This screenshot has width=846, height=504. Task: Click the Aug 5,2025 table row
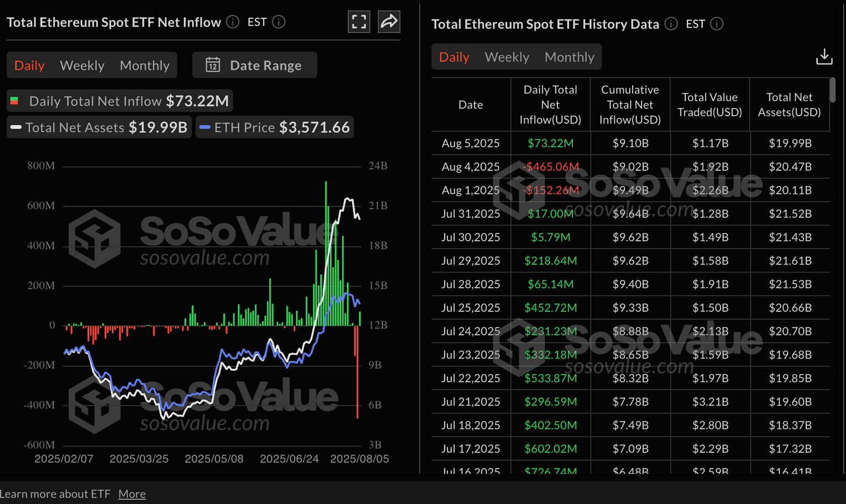pyautogui.click(x=630, y=143)
